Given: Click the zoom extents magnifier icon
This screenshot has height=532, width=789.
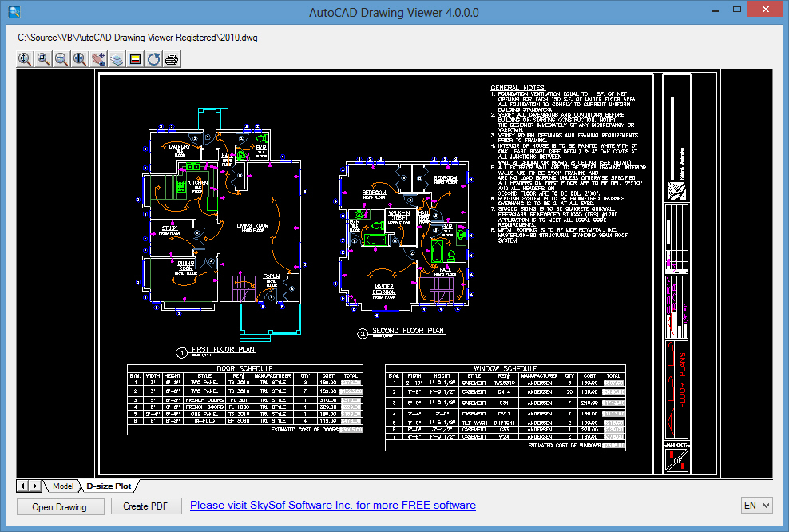Looking at the screenshot, I should pos(25,59).
